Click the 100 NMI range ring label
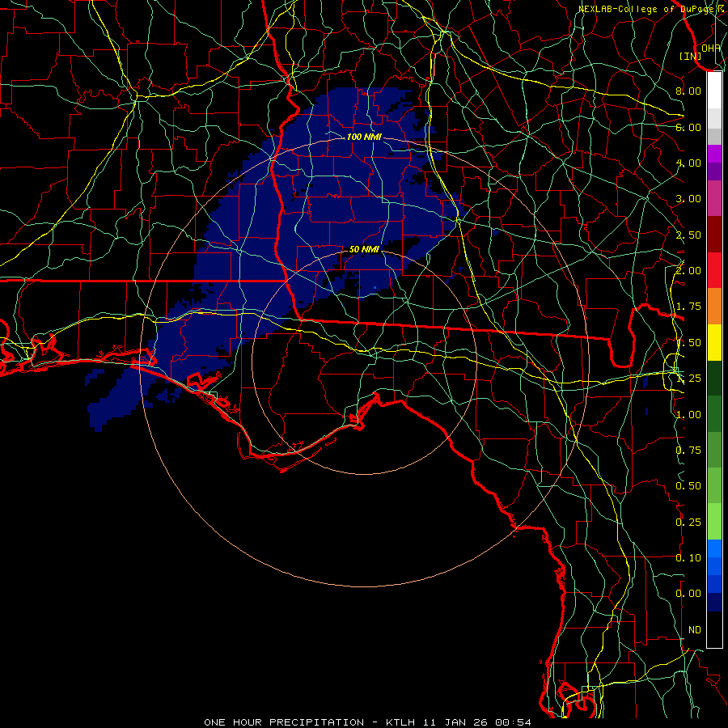 click(x=364, y=137)
